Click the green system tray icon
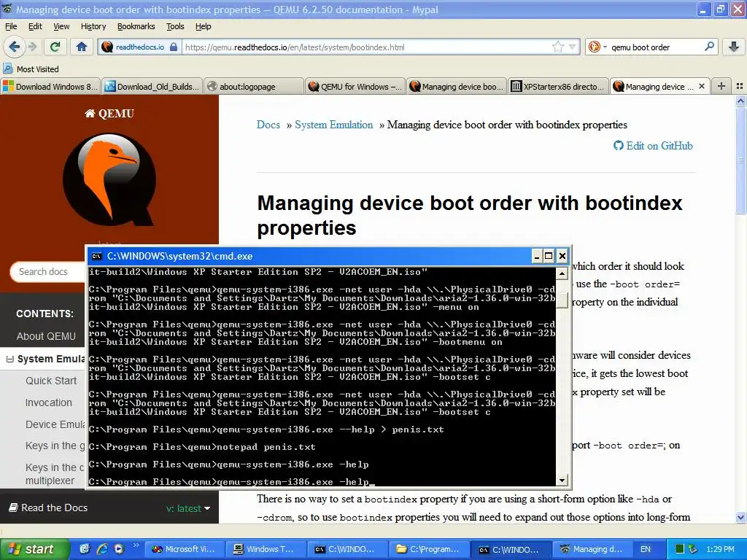 click(x=680, y=549)
